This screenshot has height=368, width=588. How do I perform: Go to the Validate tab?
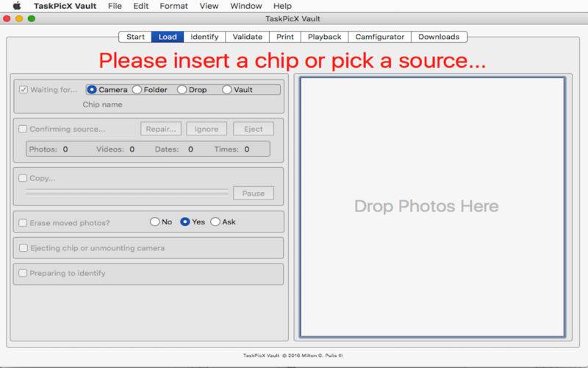click(x=248, y=37)
